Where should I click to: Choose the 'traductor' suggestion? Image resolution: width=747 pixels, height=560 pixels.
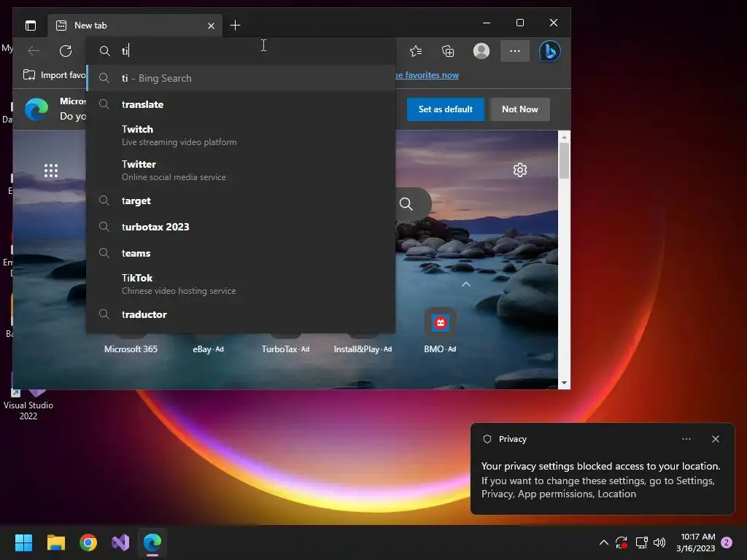[241, 314]
